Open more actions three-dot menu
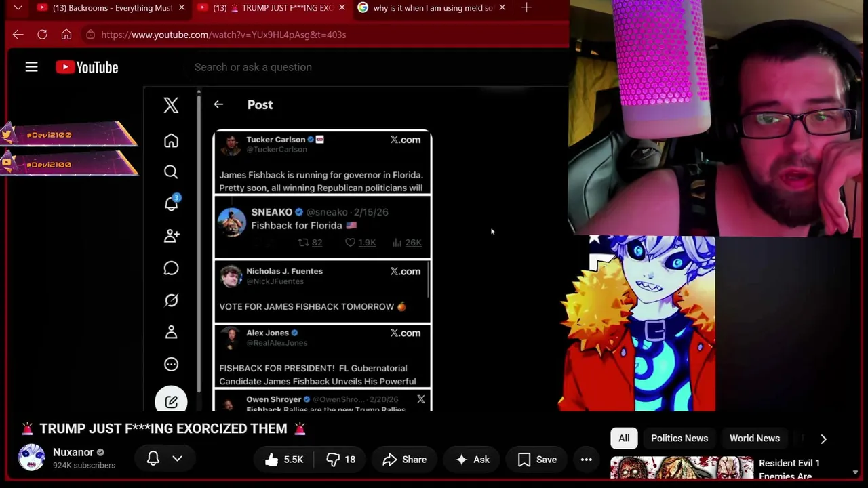The width and height of the screenshot is (868, 488). coord(587,460)
